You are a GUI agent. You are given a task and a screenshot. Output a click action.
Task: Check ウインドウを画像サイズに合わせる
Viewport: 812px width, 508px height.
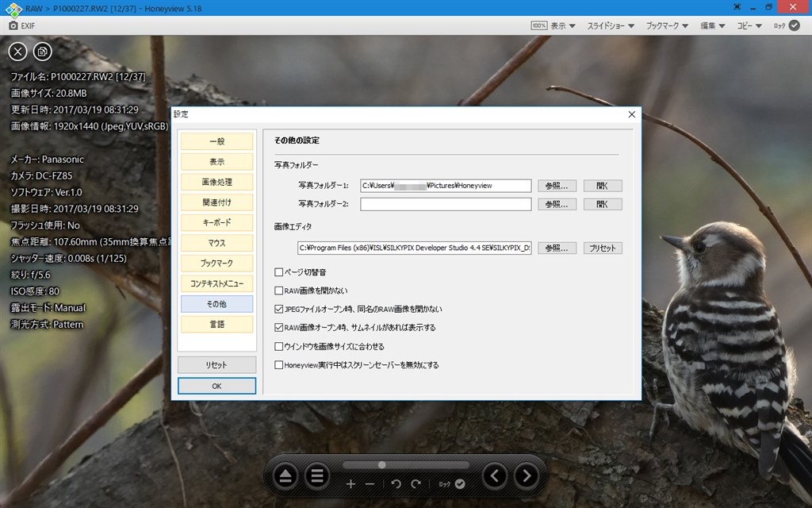[x=278, y=346]
